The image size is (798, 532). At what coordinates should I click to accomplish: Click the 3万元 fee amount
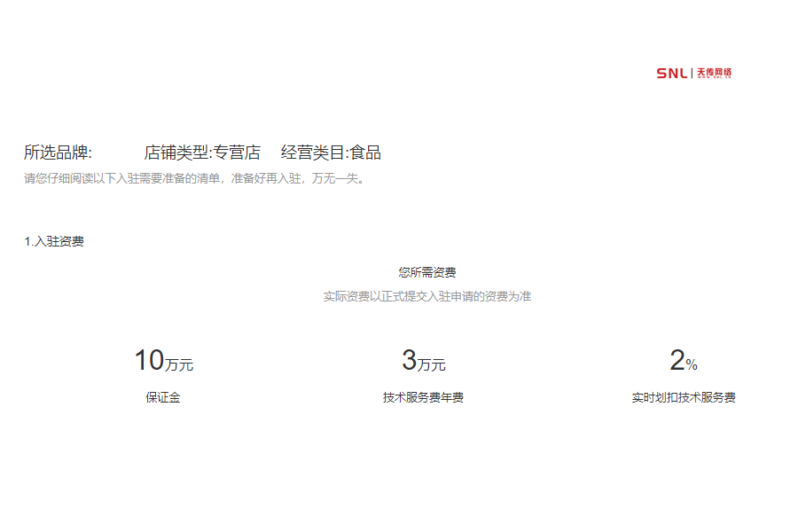(x=426, y=360)
